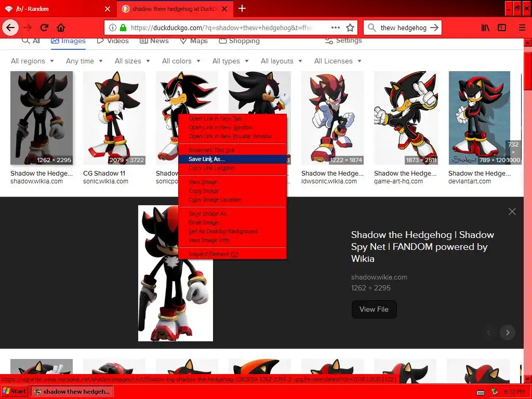Show next image with right chevron

pos(508,332)
